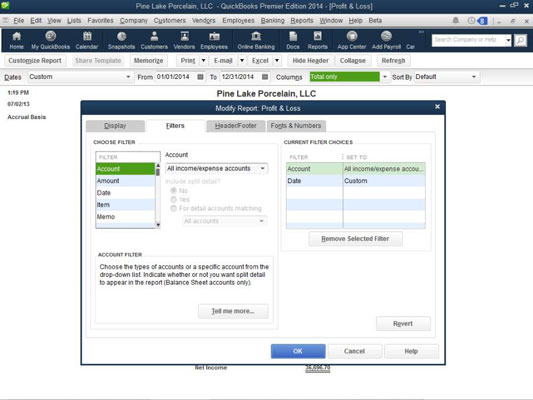Click the Remove Selected Filter button
Image resolution: width=533 pixels, height=400 pixels.
pos(356,239)
